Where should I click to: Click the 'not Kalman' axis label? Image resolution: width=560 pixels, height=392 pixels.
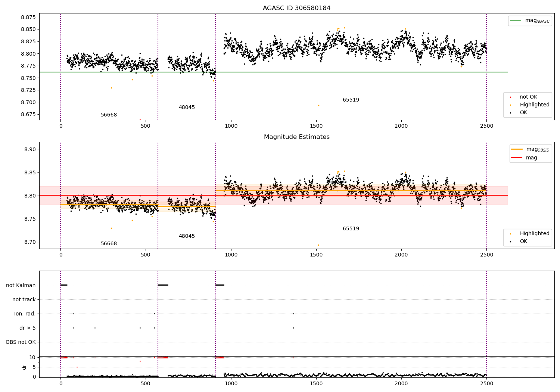point(21,285)
